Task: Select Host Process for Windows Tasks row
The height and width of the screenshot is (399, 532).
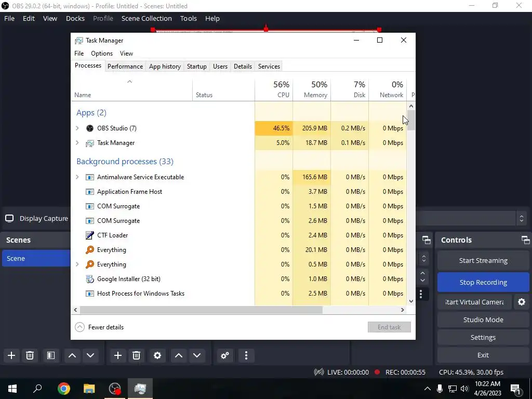Action: (x=239, y=293)
